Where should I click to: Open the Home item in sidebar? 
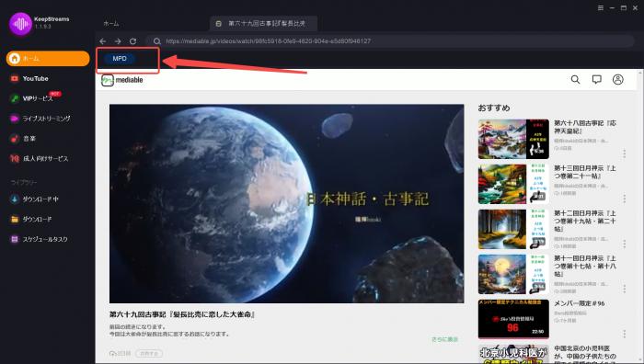[x=48, y=58]
